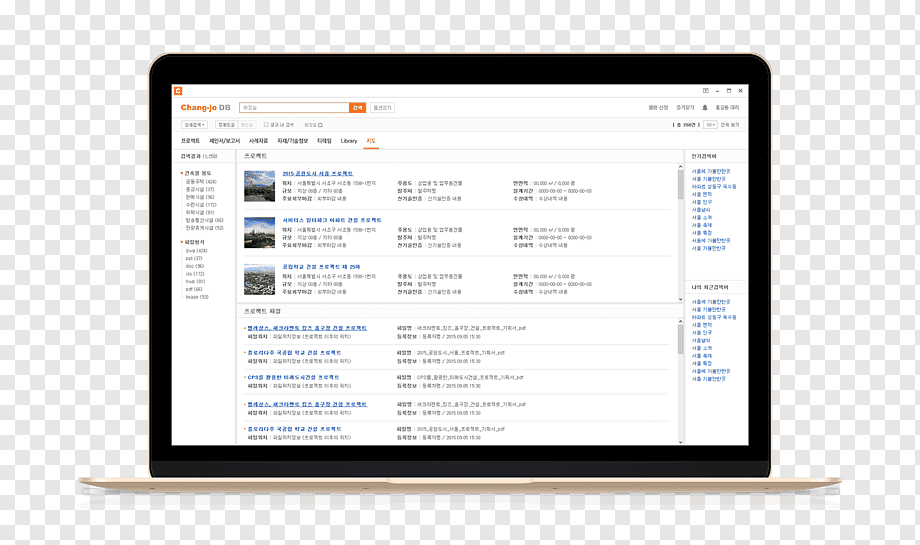
Task: Open the 2015 project title link
Action: pos(318,174)
